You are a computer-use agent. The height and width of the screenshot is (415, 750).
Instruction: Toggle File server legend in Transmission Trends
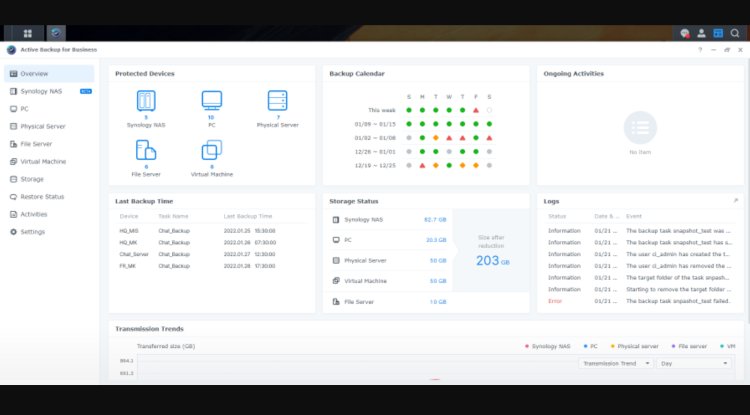click(689, 346)
